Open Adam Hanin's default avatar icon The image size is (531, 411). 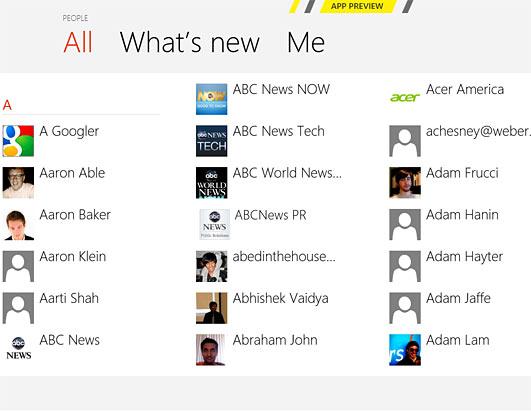point(405,224)
